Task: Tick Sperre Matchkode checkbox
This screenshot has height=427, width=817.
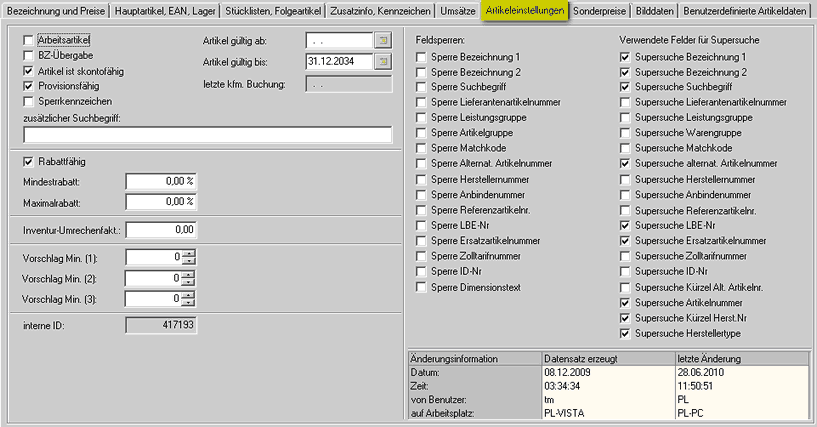Action: (x=421, y=148)
